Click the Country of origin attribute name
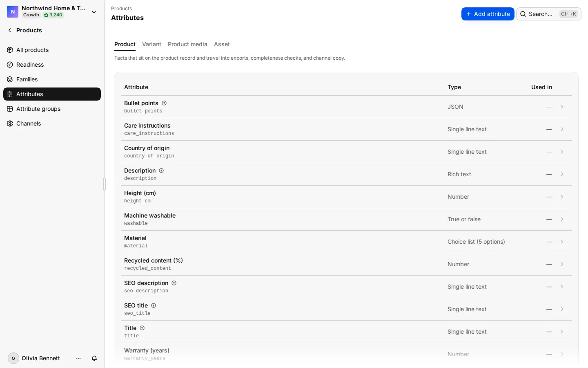Viewport: 588px width, 368px height. click(x=147, y=148)
